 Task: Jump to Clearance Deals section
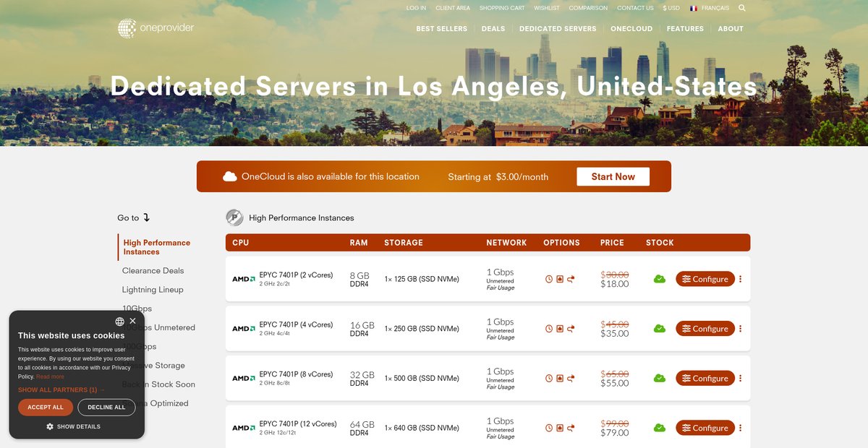153,271
